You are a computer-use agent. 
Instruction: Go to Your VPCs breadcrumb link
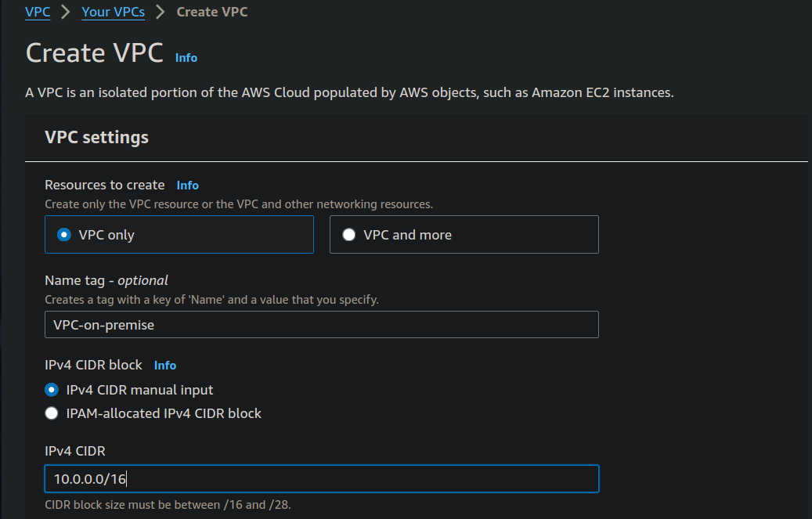tap(113, 12)
